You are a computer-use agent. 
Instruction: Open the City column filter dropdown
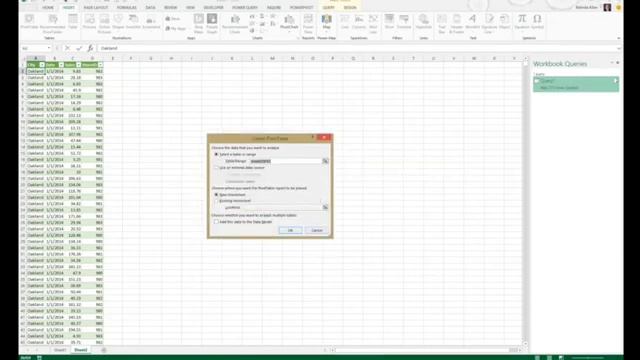(x=42, y=65)
